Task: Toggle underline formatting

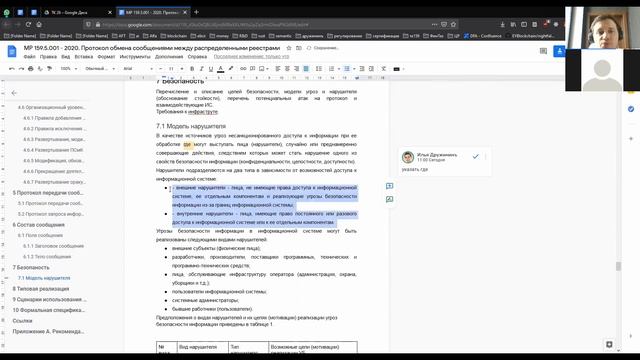Action: coord(211,69)
